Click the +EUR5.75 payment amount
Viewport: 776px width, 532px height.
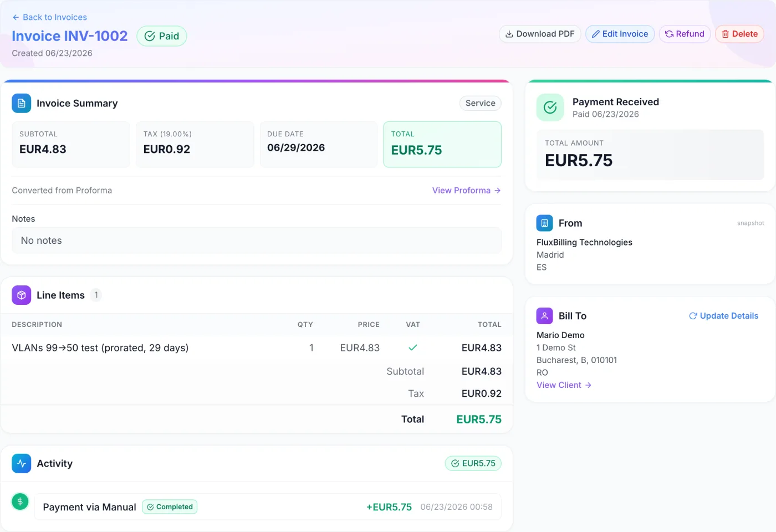coord(389,507)
